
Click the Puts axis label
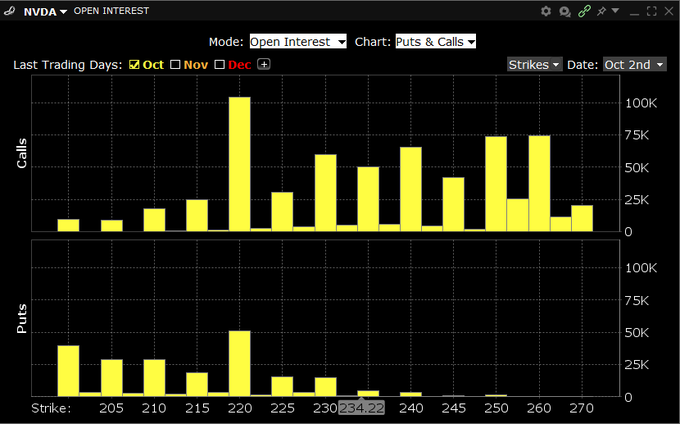(22, 319)
